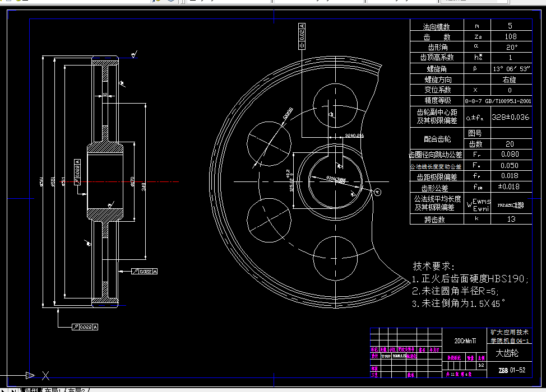Viewport: 546px width, 392px height.
Task: Select the 齿顶高系数 label
Action: (437, 57)
